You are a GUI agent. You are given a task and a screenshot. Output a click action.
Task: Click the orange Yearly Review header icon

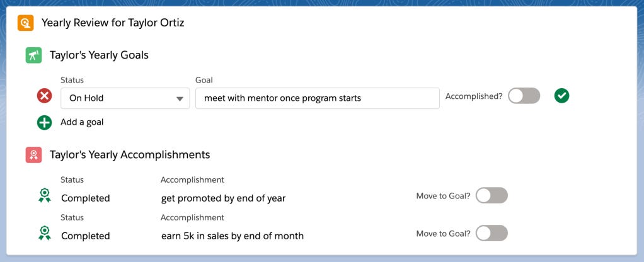25,23
